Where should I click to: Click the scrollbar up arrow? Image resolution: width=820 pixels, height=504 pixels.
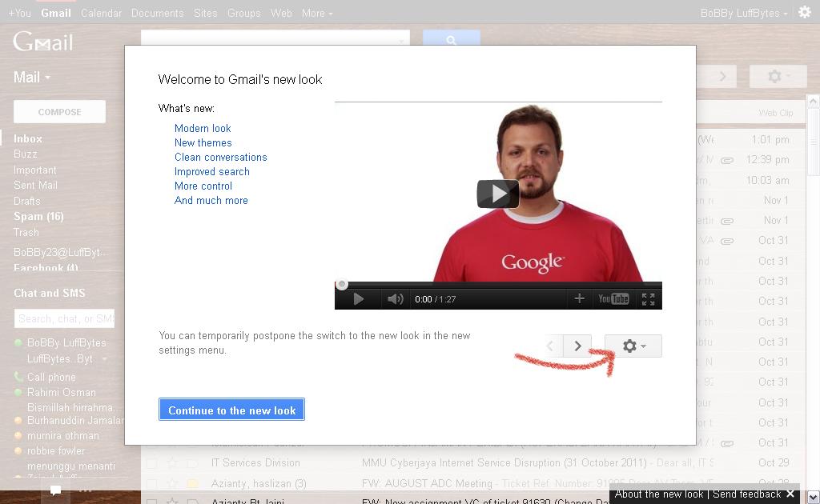[x=813, y=101]
